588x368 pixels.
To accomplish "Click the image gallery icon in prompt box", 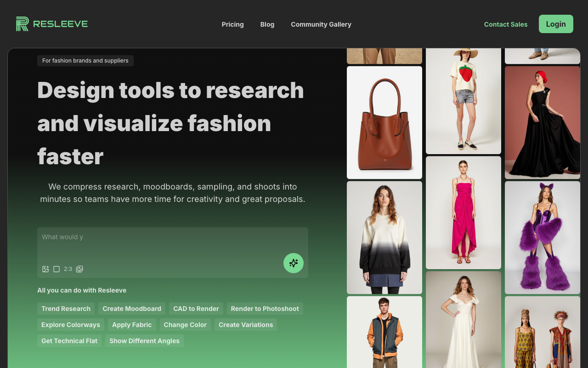I will point(79,269).
